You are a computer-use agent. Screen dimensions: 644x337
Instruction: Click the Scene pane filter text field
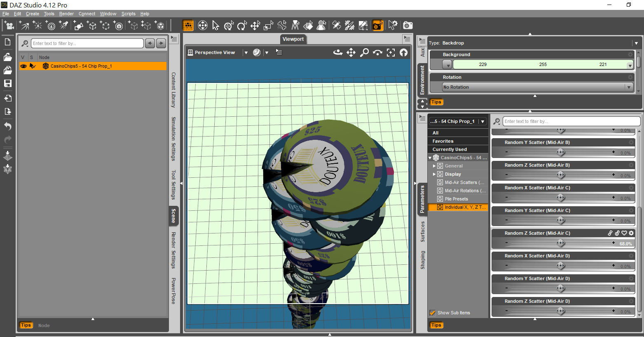click(x=87, y=43)
